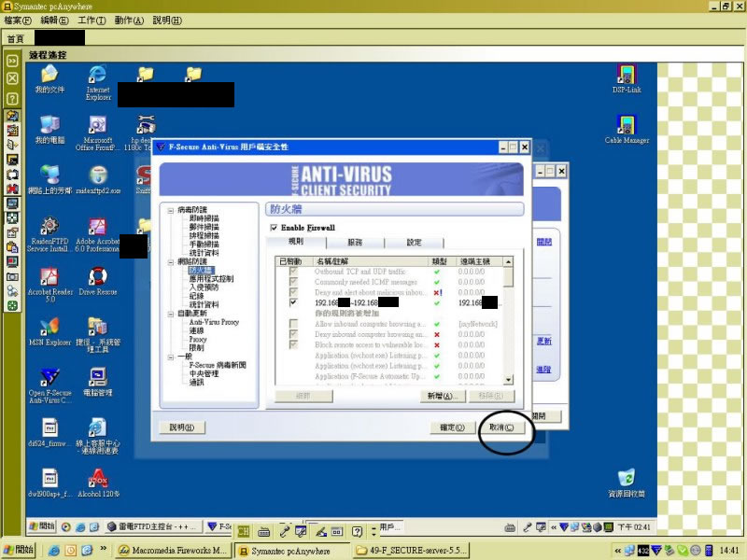Image resolution: width=747 pixels, height=560 pixels.
Task: Click the 更新 link in background window
Action: tap(544, 341)
